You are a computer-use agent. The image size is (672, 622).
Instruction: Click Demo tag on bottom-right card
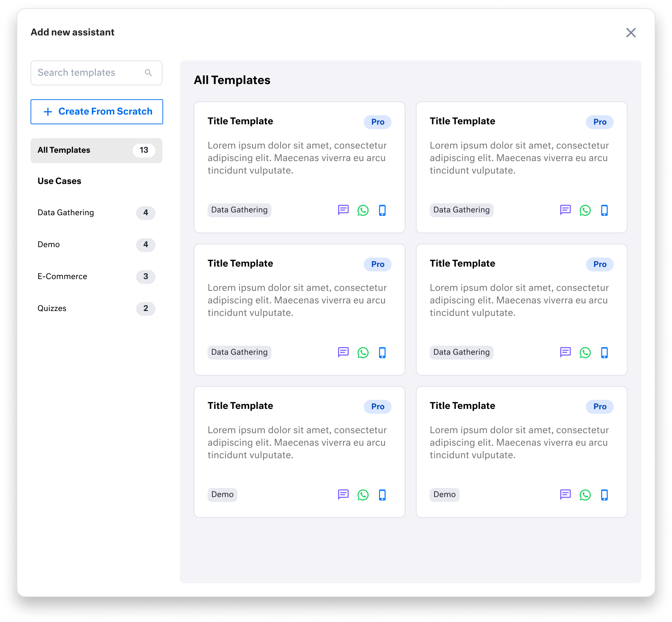(444, 495)
